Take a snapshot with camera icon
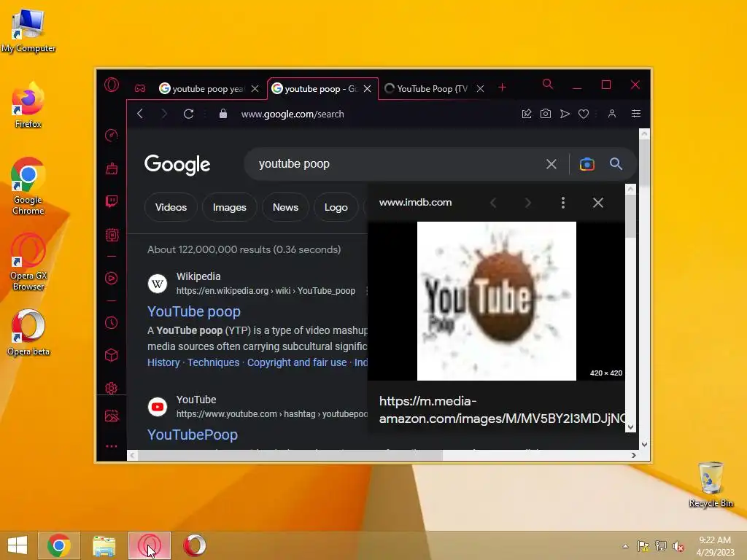 tap(546, 114)
